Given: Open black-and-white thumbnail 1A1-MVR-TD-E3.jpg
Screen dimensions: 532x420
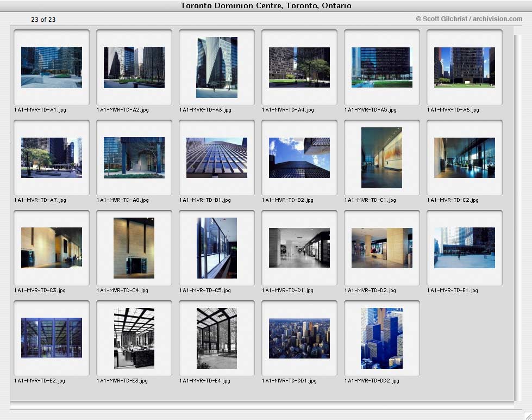Looking at the screenshot, I should 134,338.
